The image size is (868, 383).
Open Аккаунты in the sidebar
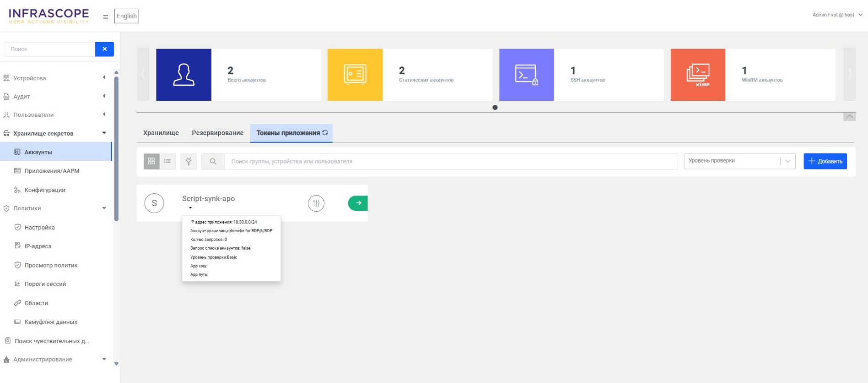pos(56,152)
